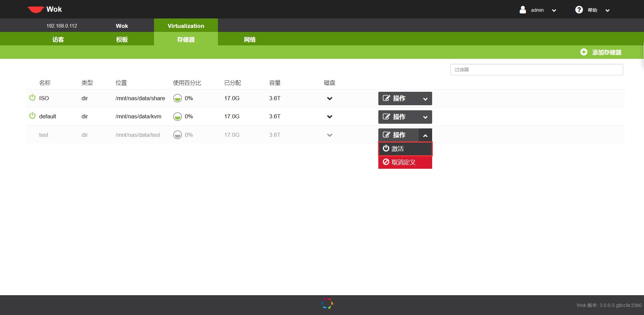This screenshot has width=644, height=315.
Task: Click the usage gauge icon in test row
Action: pos(178,135)
